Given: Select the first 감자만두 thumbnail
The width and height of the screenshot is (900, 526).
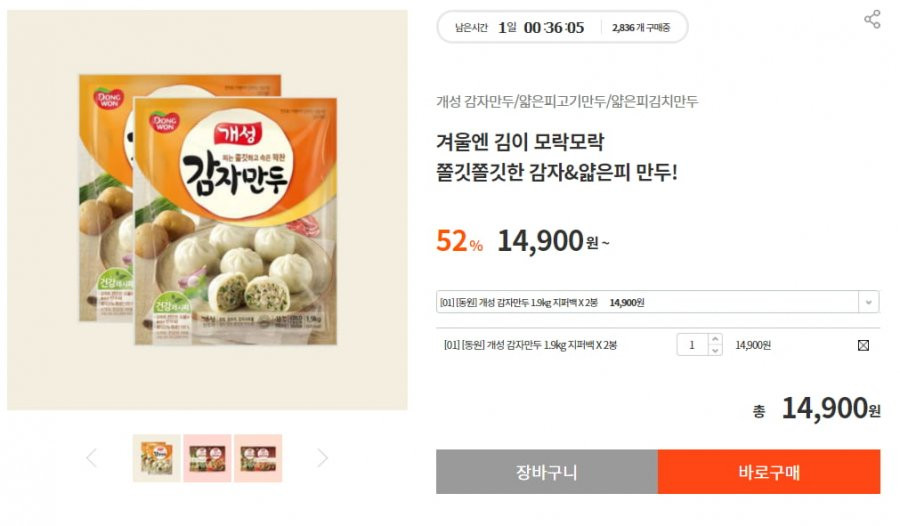Looking at the screenshot, I should coord(157,458).
